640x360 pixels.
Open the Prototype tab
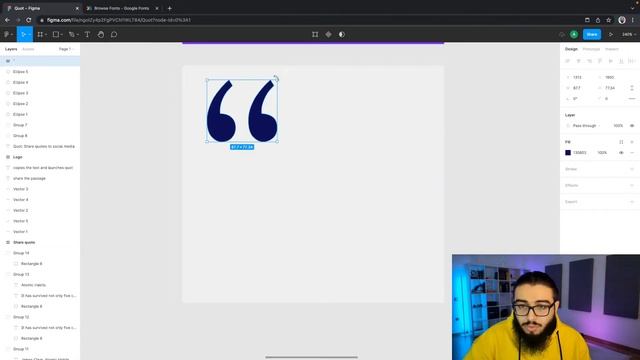(x=591, y=49)
